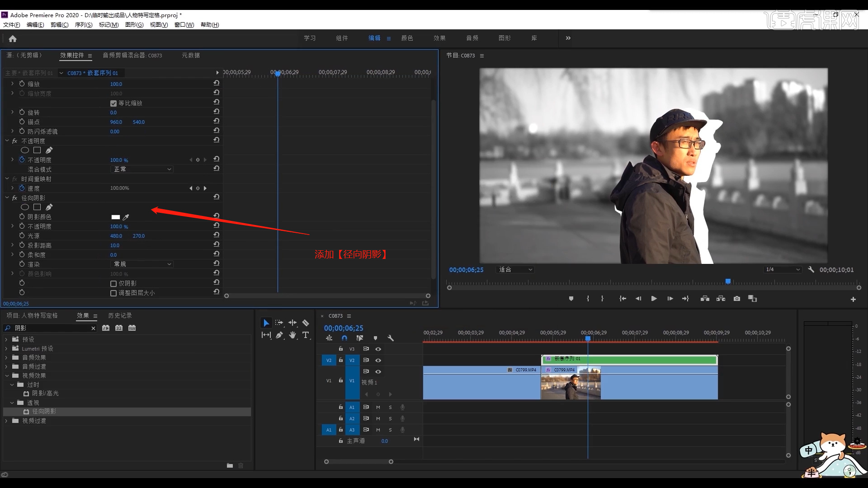Viewport: 868px width, 488px height.
Task: Open zoom level 适合 dropdown
Action: click(515, 269)
